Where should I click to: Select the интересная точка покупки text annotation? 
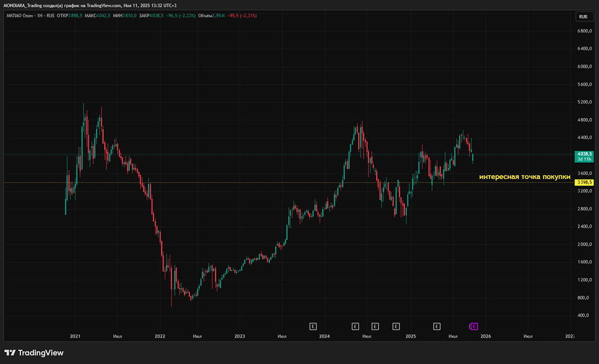click(524, 177)
